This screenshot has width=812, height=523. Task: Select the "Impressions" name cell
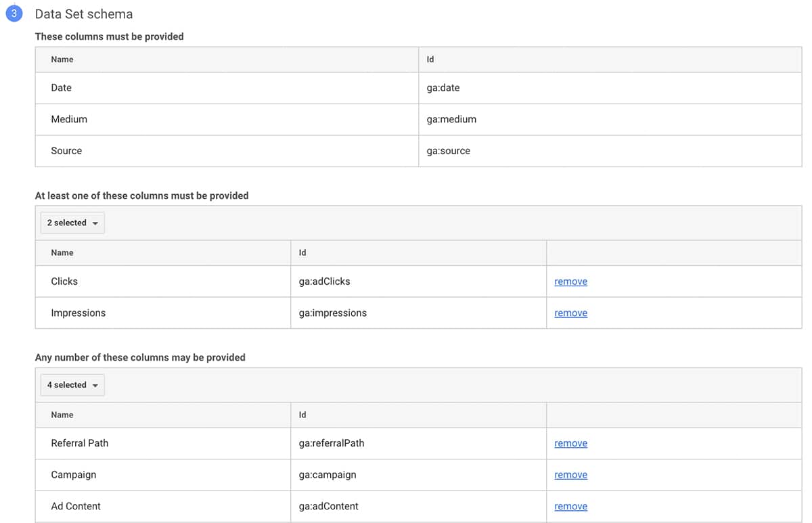coord(163,313)
